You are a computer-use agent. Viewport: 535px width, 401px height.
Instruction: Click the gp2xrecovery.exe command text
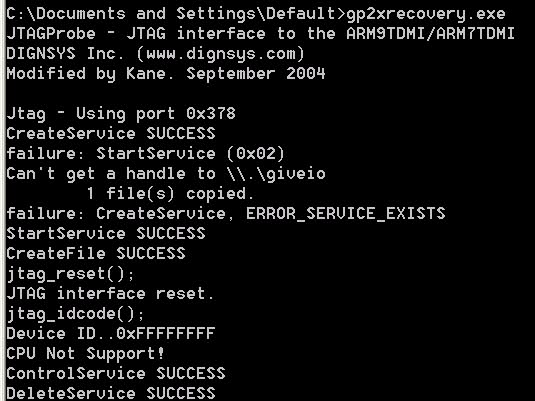tap(425, 14)
